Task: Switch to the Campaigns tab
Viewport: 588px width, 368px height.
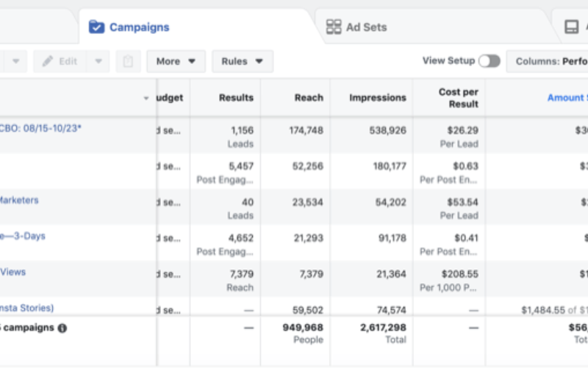Action: [x=139, y=27]
